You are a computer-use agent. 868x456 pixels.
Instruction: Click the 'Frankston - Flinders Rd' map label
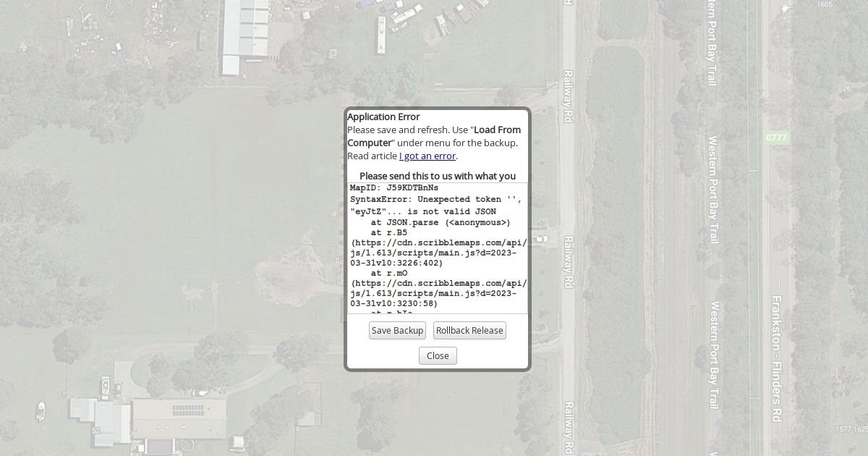776,359
